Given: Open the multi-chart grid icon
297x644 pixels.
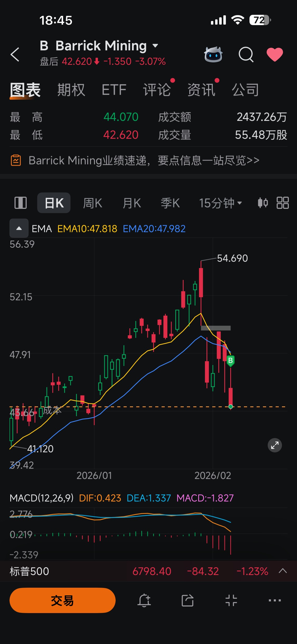Looking at the screenshot, I should (282, 203).
